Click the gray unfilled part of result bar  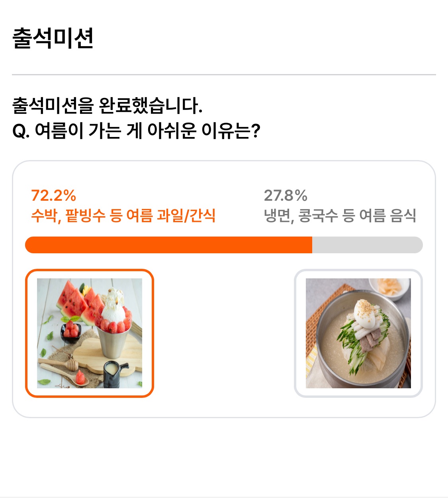pyautogui.click(x=368, y=245)
